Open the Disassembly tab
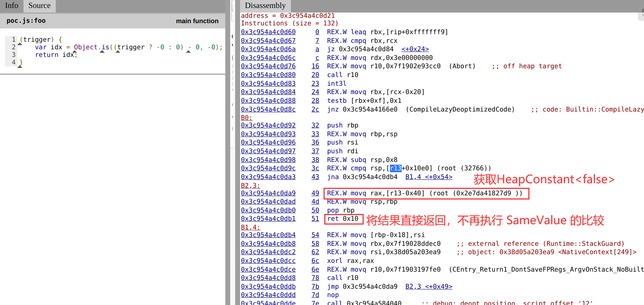The width and height of the screenshot is (644, 305). [x=265, y=6]
